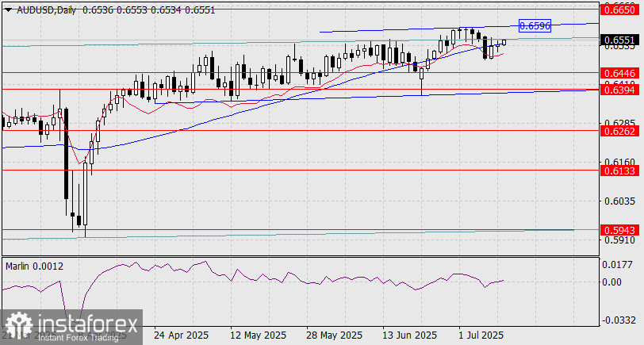Click the 28 May 2025 date label
644x345 pixels.
pos(334,335)
